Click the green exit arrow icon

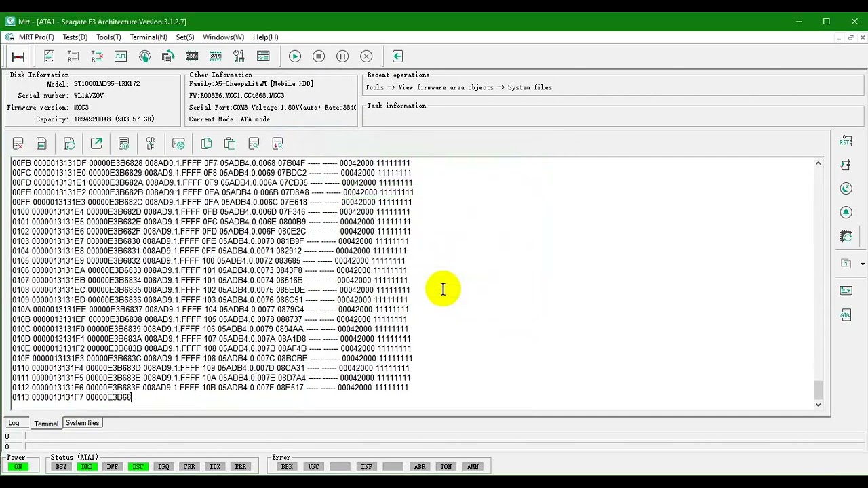398,56
